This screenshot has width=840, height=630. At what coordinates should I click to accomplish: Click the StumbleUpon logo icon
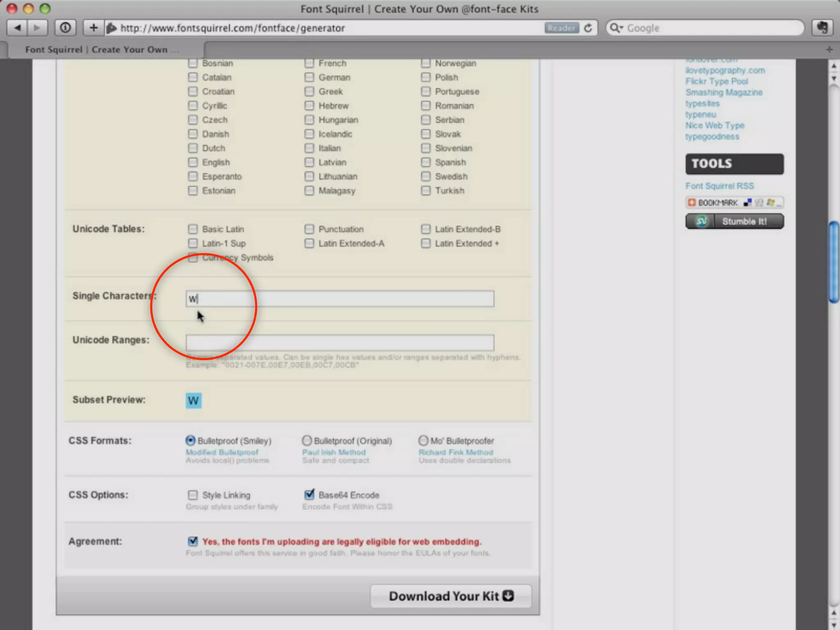(701, 221)
